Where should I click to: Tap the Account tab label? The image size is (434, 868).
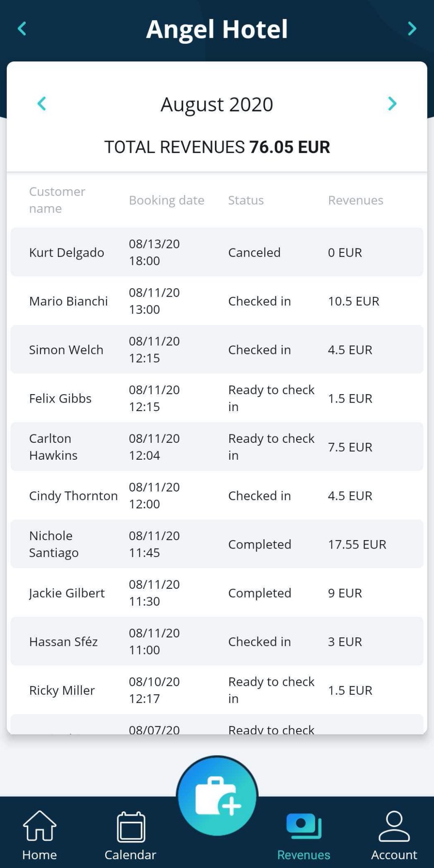394,855
